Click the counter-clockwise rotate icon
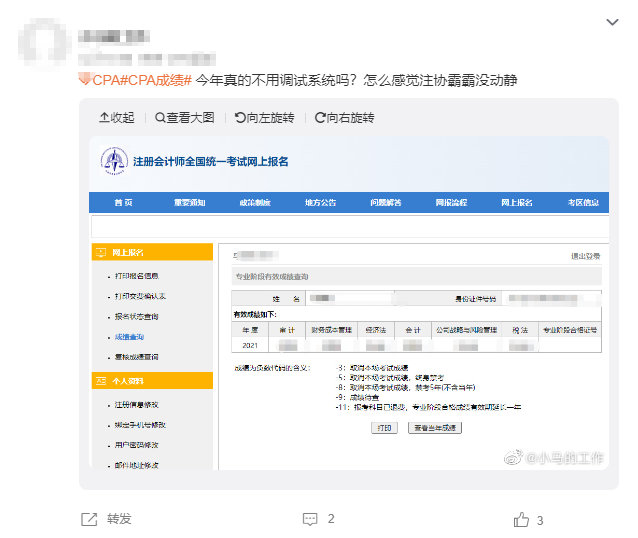The width and height of the screenshot is (638, 538). click(x=240, y=118)
